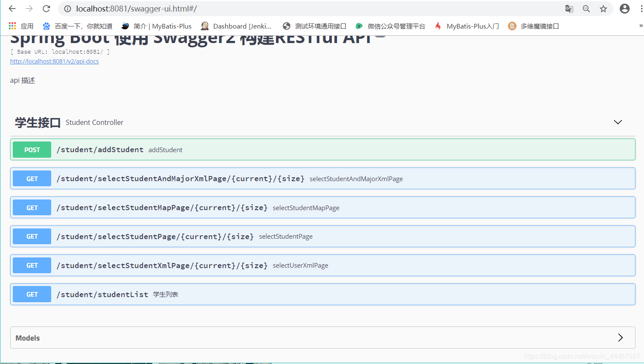The width and height of the screenshot is (644, 364).
Task: Click the GET badge for studentList
Action: pos(32,294)
